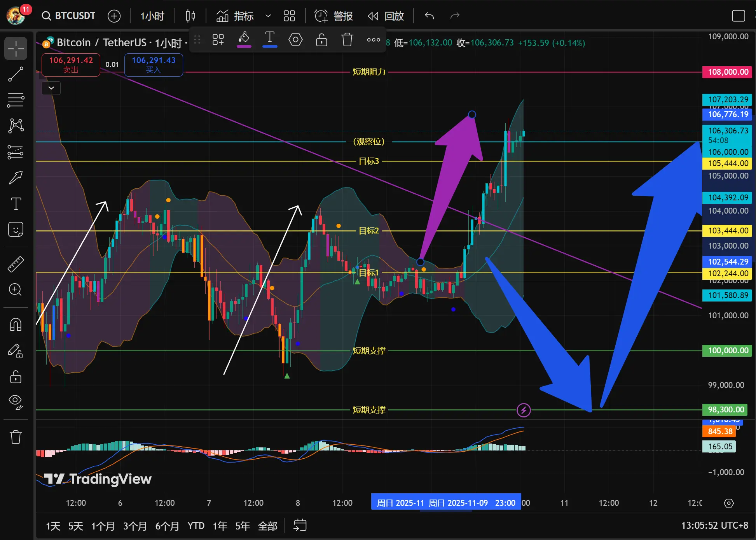
Task: Open the 1小时 interval selector
Action: pos(152,16)
